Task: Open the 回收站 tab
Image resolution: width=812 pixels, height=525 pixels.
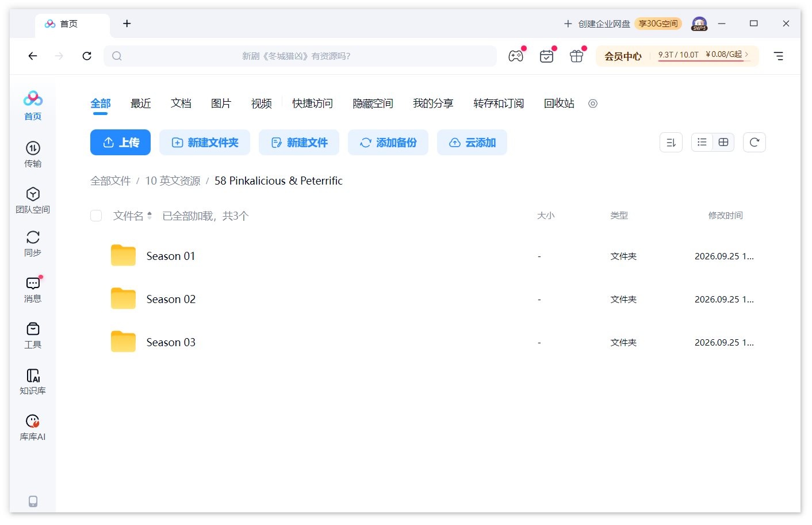Action: [559, 104]
